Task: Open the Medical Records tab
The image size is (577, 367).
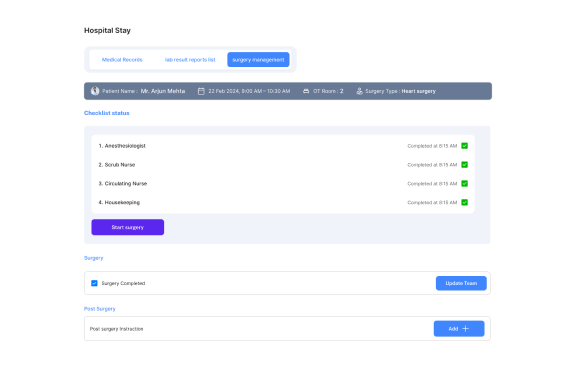Action: click(x=122, y=60)
